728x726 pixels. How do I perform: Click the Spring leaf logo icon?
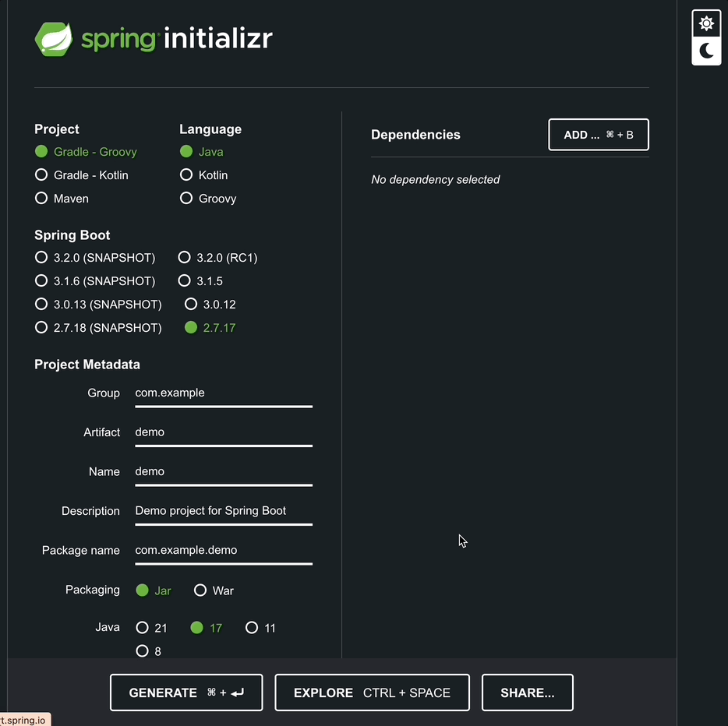[x=54, y=39]
